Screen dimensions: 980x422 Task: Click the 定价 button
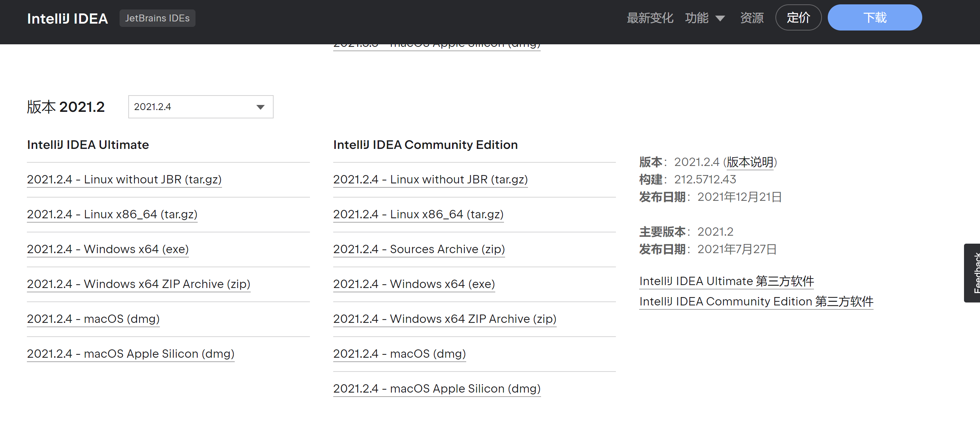tap(798, 18)
